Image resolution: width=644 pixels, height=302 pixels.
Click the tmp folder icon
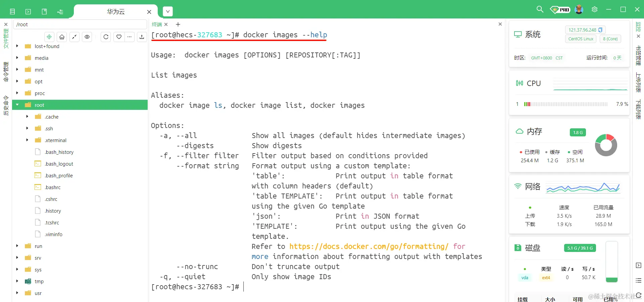(28, 282)
